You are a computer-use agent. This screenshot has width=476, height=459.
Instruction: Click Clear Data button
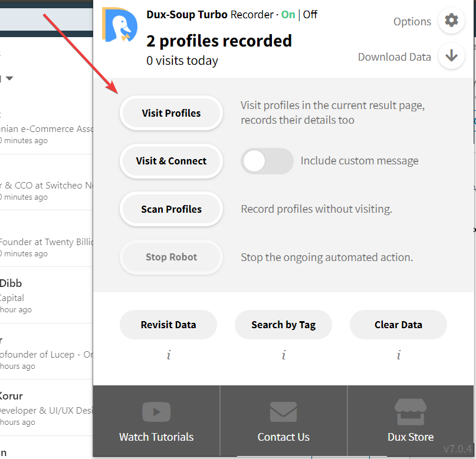tap(398, 325)
